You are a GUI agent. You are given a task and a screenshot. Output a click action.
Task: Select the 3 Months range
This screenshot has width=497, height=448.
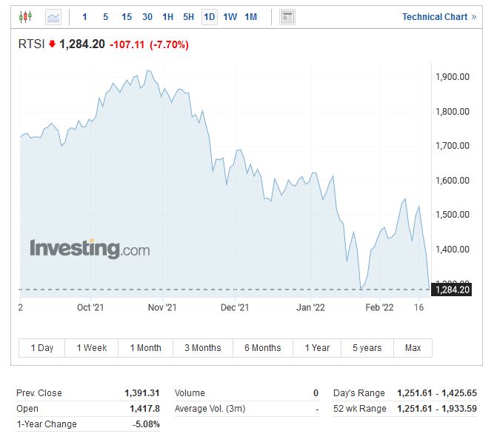pos(203,348)
